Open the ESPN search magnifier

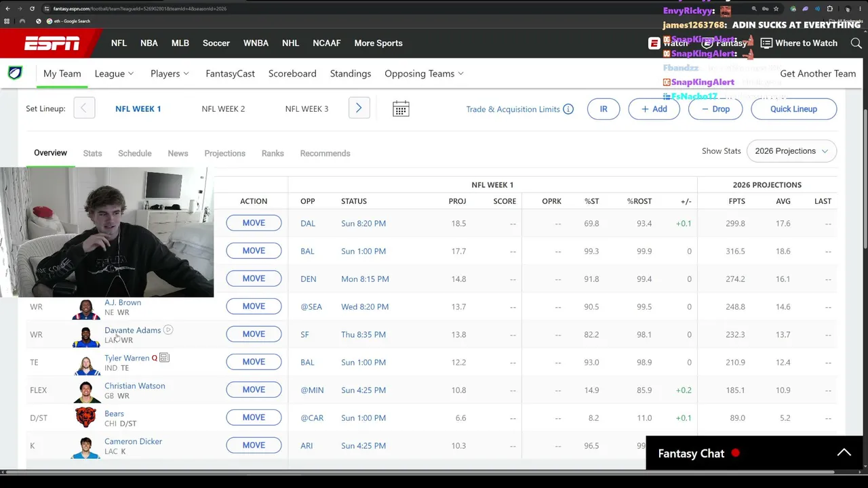(x=856, y=43)
